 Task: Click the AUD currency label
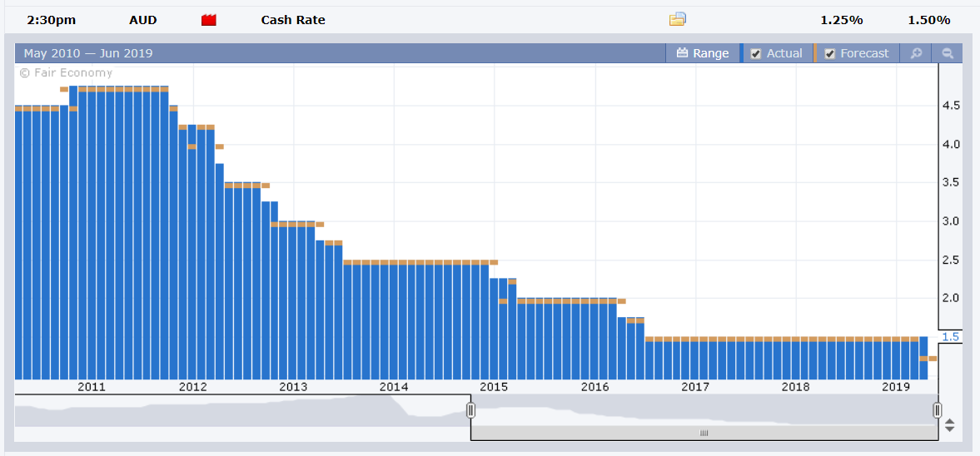coord(143,20)
